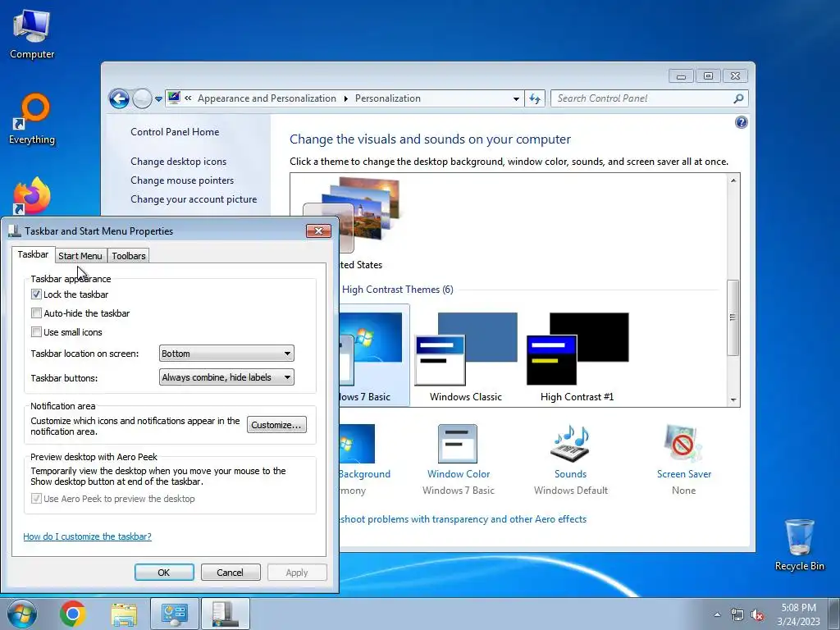The width and height of the screenshot is (840, 630).
Task: Open the Recycle Bin on the desktop
Action: click(x=799, y=545)
